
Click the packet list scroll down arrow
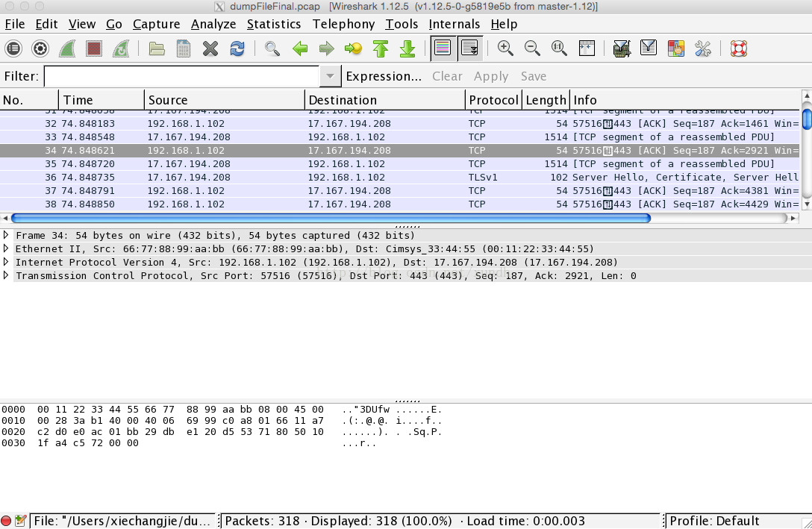[x=806, y=204]
